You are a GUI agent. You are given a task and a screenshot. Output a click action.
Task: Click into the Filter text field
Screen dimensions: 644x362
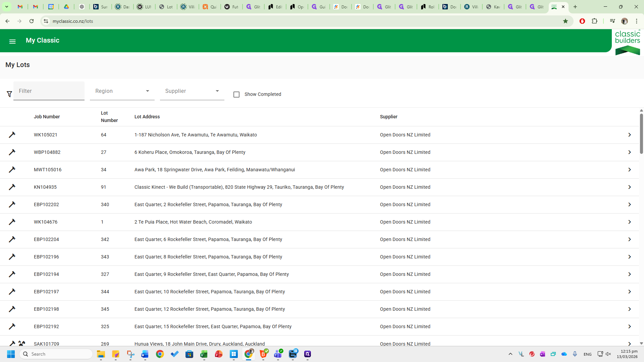pyautogui.click(x=49, y=91)
